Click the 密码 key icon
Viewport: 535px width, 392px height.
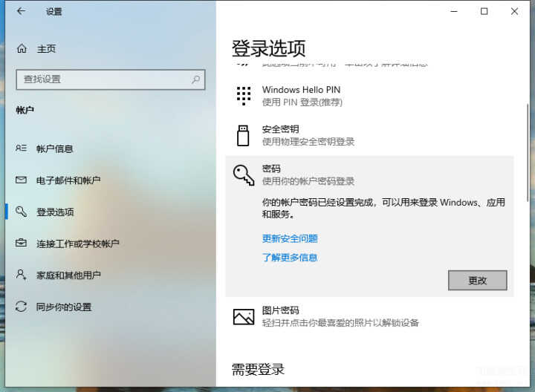point(244,174)
